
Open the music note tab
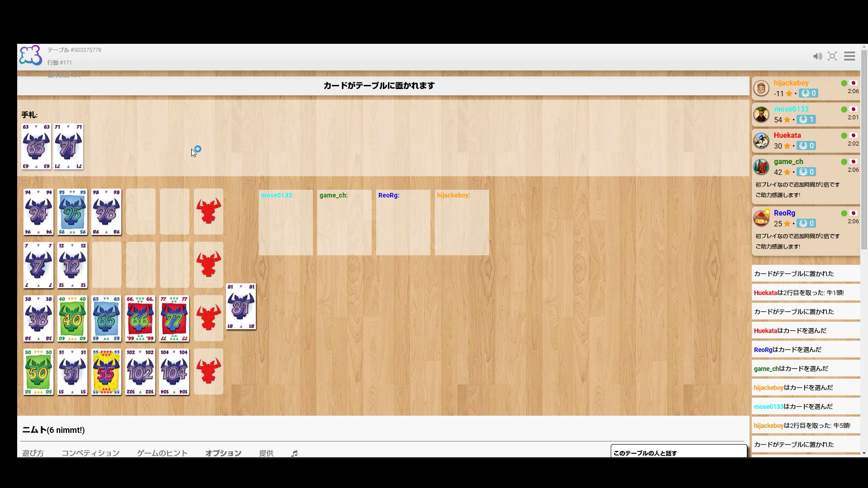pos(294,453)
